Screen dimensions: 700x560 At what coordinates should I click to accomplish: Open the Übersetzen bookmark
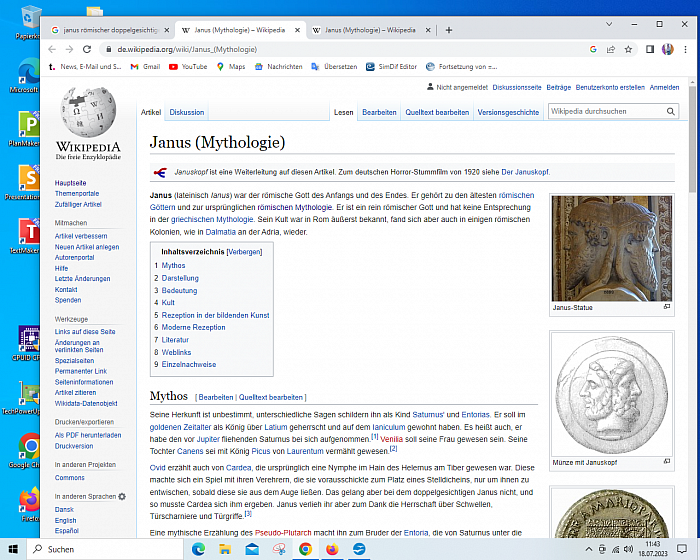pyautogui.click(x=334, y=67)
